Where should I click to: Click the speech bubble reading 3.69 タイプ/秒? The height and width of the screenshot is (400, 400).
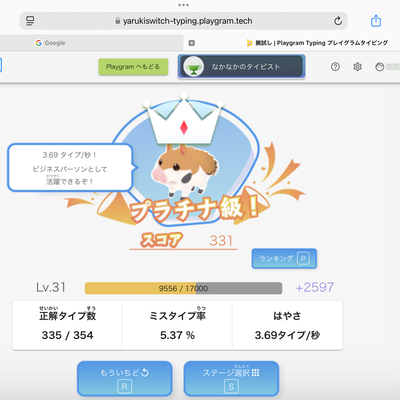(71, 168)
